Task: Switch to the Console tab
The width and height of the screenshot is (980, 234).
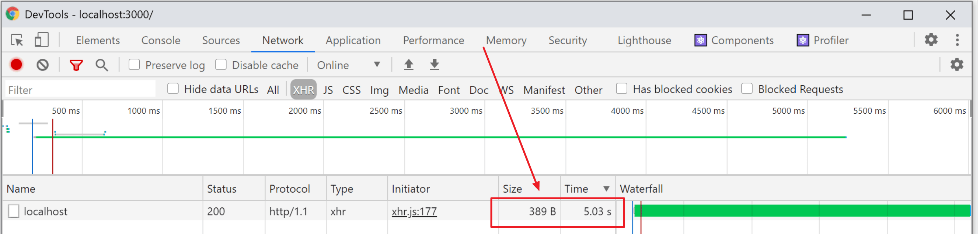Action: (x=161, y=40)
